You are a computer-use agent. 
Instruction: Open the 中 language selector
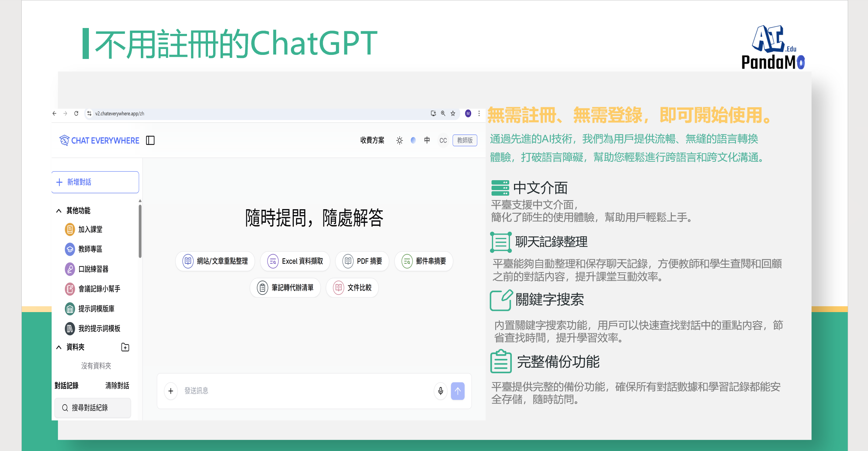pos(427,140)
